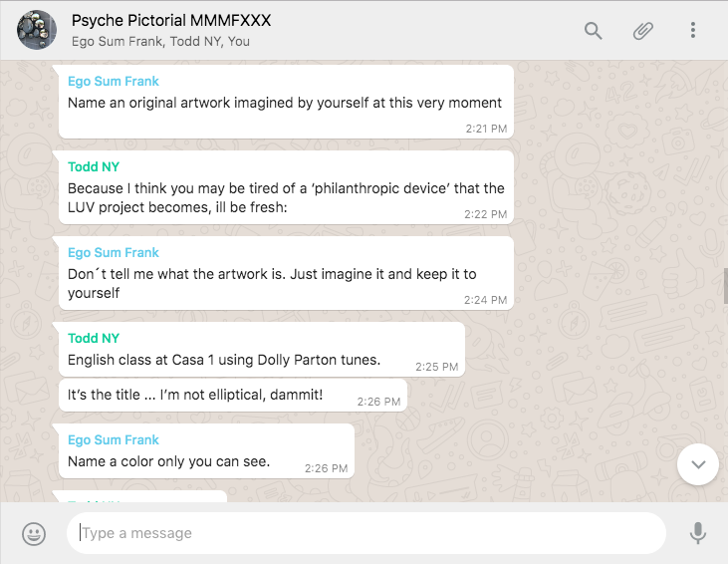Click the 'Name a color only you can see' message

click(x=169, y=461)
